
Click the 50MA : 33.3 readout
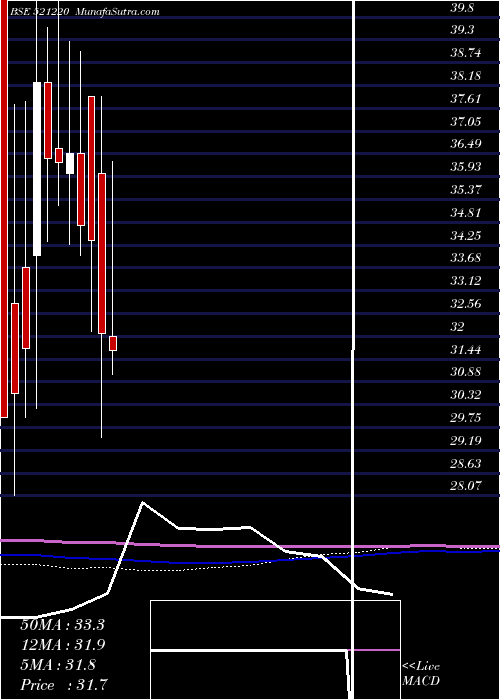click(62, 625)
